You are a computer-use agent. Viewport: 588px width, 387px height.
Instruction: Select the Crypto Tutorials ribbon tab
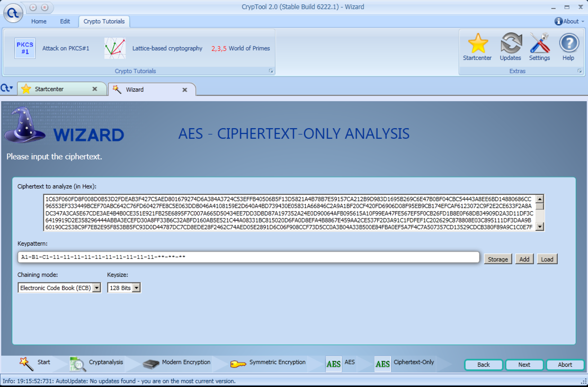[x=104, y=21]
